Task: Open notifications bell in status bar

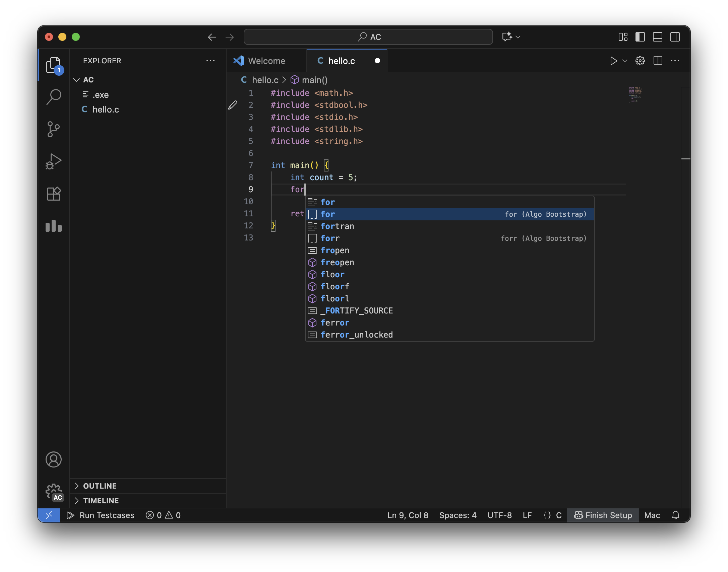Action: pos(676,515)
